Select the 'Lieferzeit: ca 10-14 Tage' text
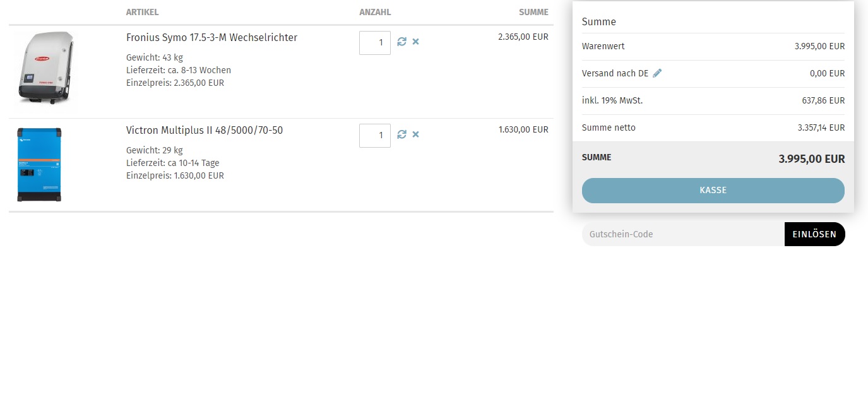 pos(173,163)
